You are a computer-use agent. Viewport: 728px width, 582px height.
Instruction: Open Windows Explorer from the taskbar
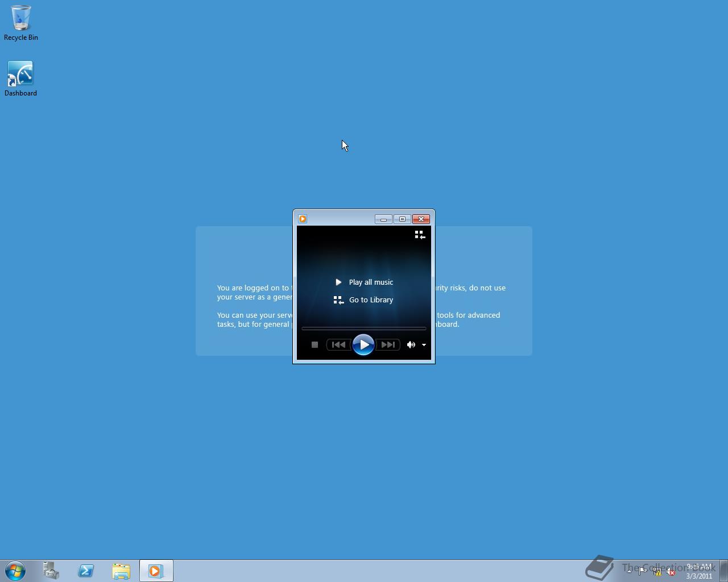tap(121, 571)
